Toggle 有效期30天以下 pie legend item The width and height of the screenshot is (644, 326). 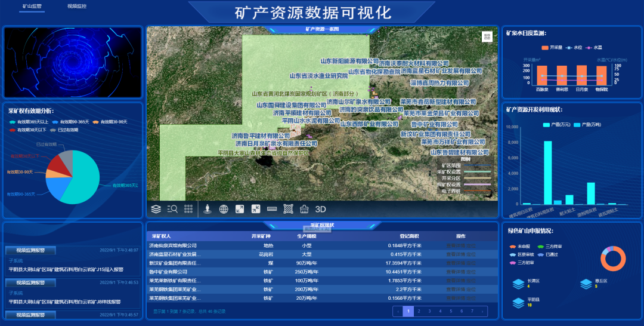pyautogui.click(x=27, y=130)
